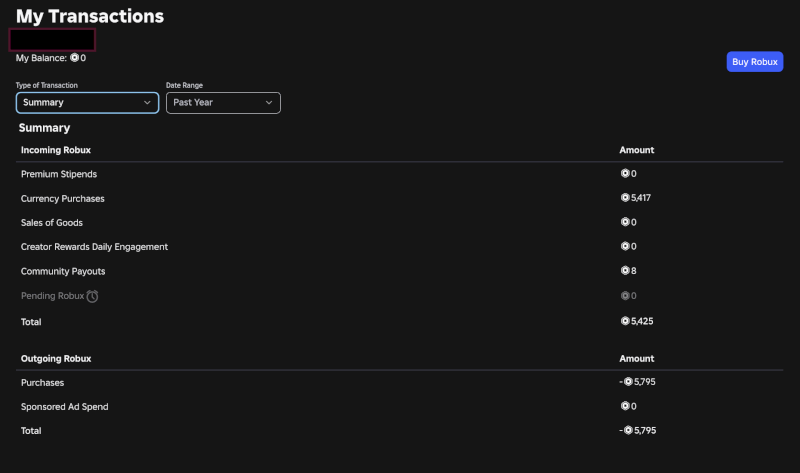Viewport: 800px width, 473px height.
Task: Click the Robux icon beside My Balance
Action: 75,58
